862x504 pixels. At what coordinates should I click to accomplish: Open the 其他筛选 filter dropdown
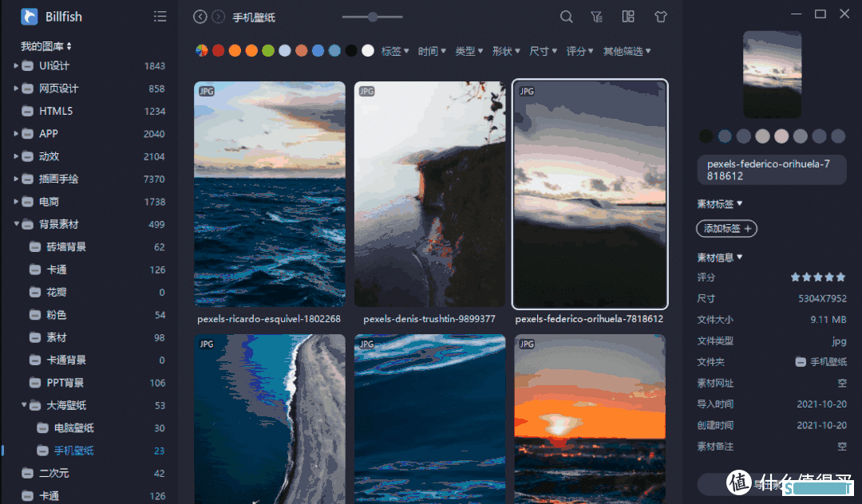(627, 51)
